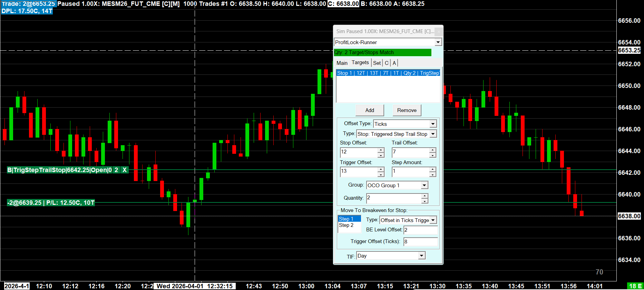
Task: Decrease Step Amount with the down arrow
Action: click(433, 174)
